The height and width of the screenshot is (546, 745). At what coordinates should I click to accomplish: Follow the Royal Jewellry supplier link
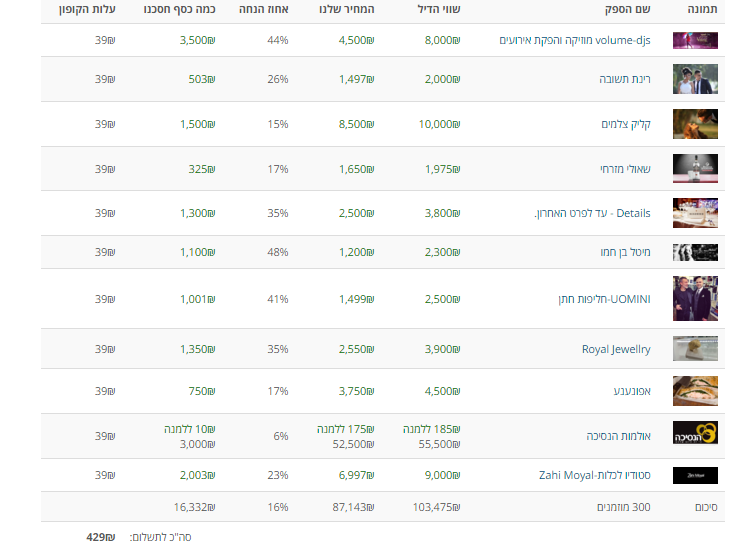pos(616,349)
